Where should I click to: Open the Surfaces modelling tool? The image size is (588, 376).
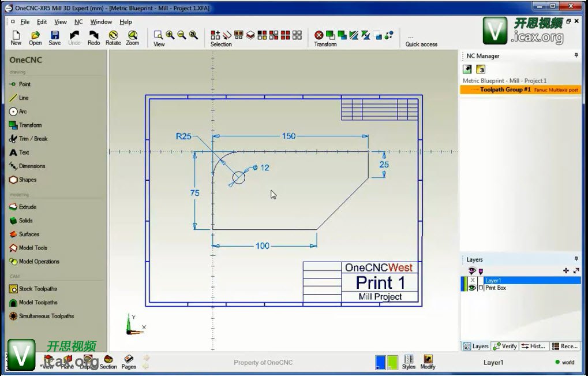[x=24, y=234]
